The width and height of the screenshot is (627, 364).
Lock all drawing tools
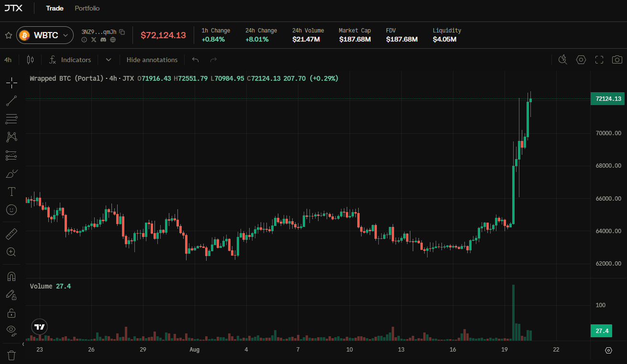tap(12, 313)
